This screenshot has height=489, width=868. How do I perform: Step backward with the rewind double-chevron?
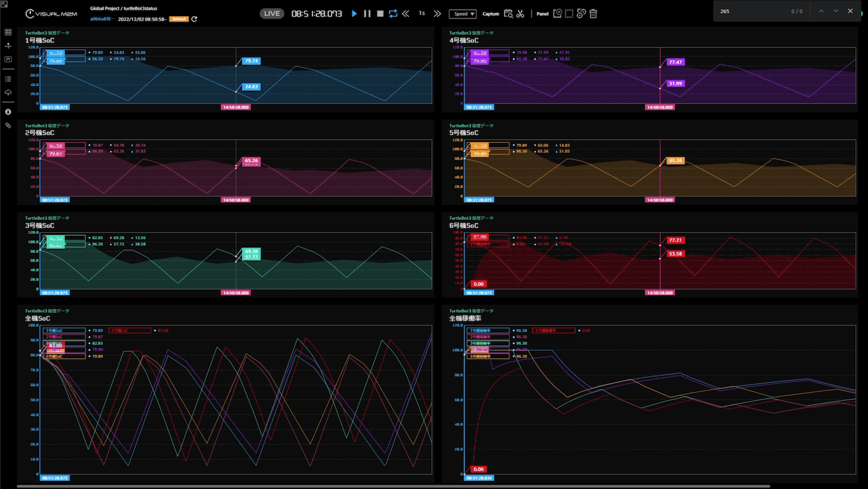[x=406, y=13]
